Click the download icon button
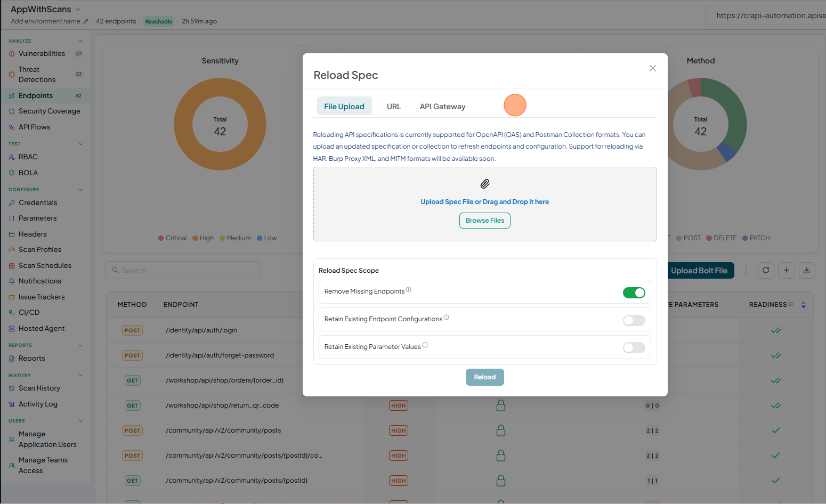Image resolution: width=826 pixels, height=504 pixels. coord(807,270)
